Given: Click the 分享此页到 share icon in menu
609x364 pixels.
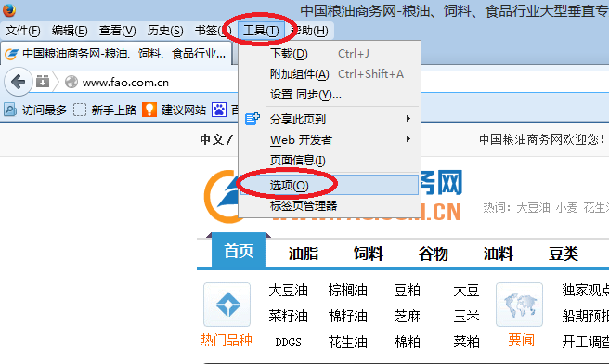Looking at the screenshot, I should [x=253, y=119].
